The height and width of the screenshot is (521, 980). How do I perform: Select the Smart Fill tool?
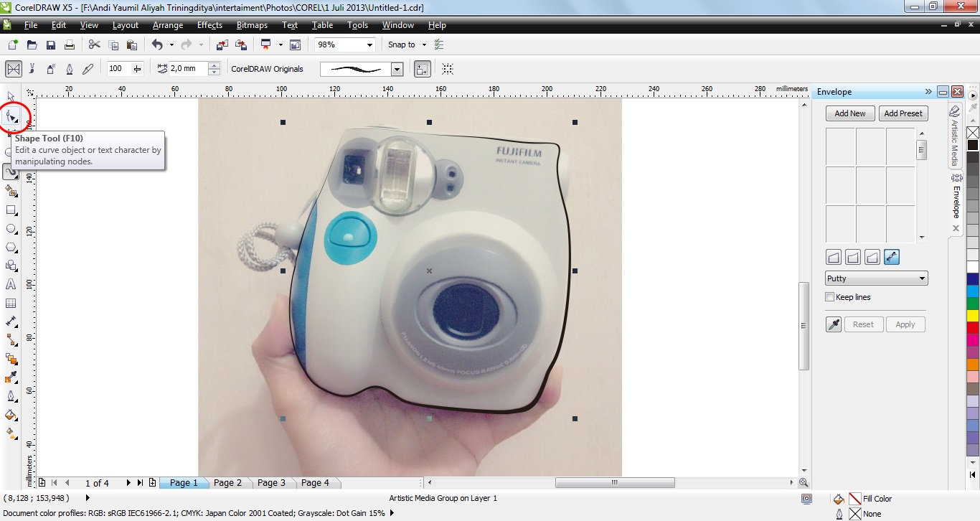pyautogui.click(x=11, y=191)
